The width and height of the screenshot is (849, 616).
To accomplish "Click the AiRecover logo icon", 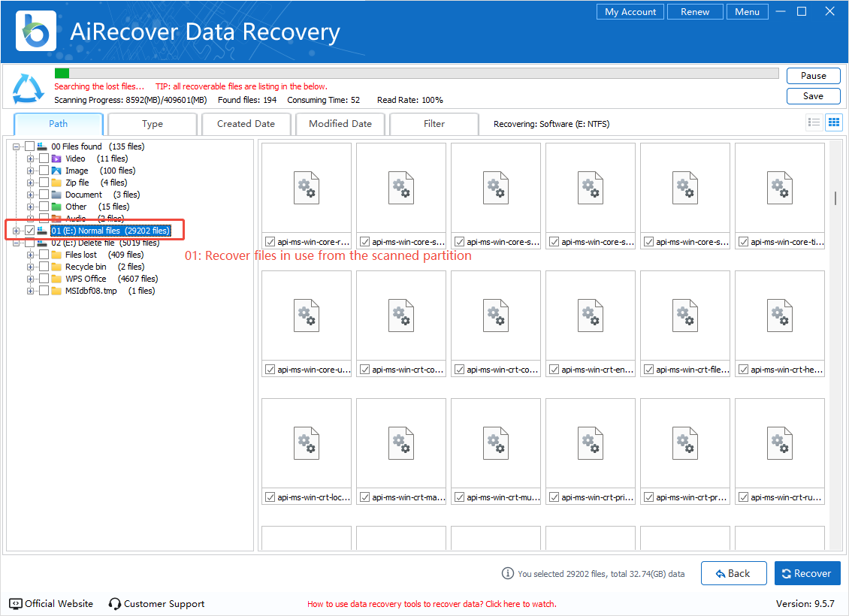I will [x=33, y=32].
